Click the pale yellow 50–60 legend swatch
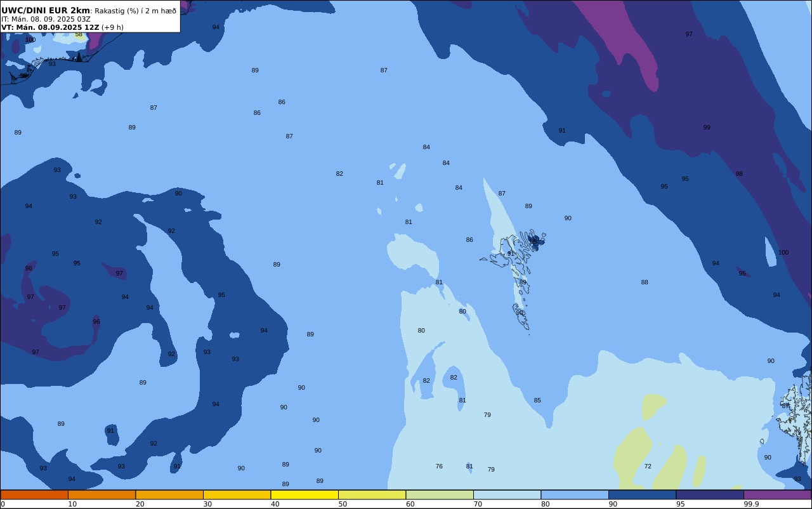 click(x=372, y=494)
